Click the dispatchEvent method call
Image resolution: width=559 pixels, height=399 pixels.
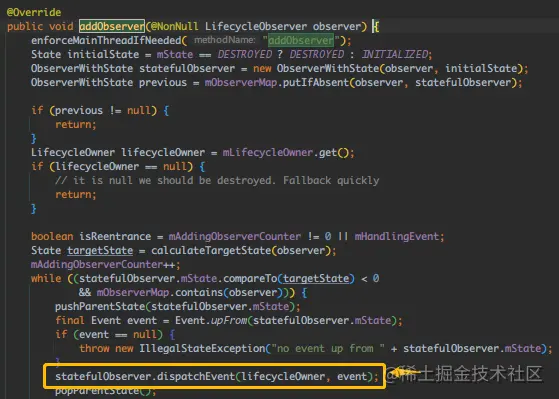tap(196, 377)
